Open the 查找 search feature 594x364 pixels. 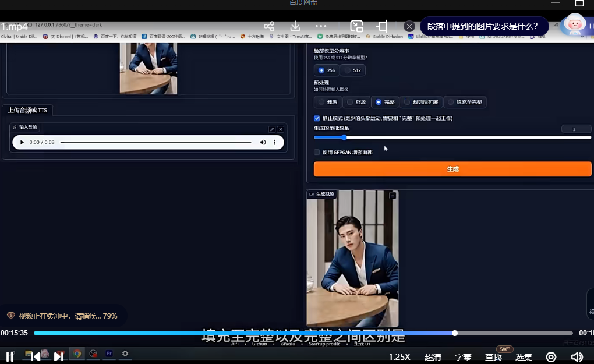tap(493, 357)
